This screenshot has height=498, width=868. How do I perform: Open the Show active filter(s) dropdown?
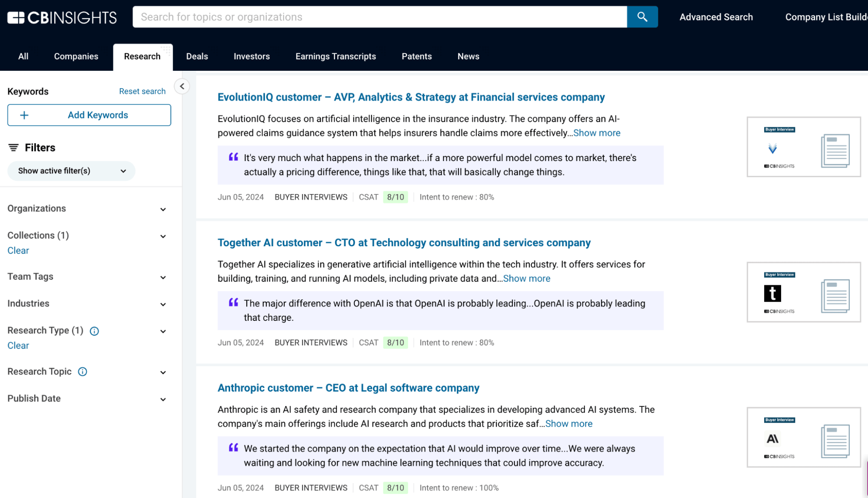(71, 171)
